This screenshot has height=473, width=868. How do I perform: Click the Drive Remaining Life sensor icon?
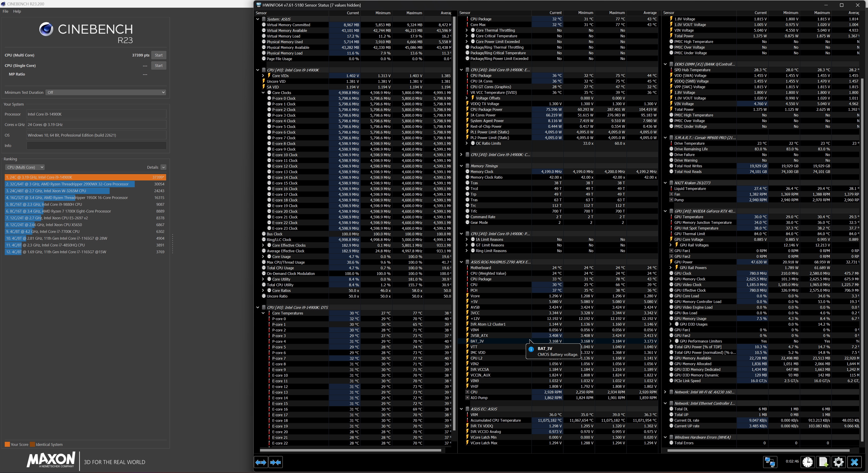(x=671, y=149)
